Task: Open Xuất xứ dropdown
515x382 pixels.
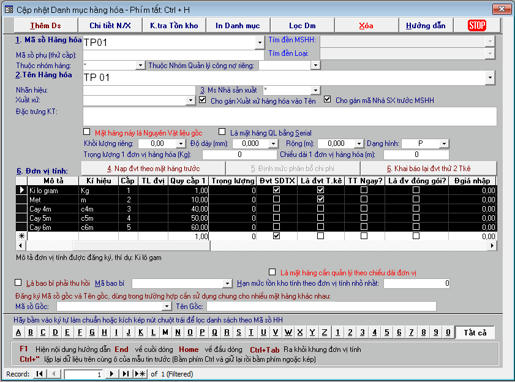Action: click(x=190, y=100)
